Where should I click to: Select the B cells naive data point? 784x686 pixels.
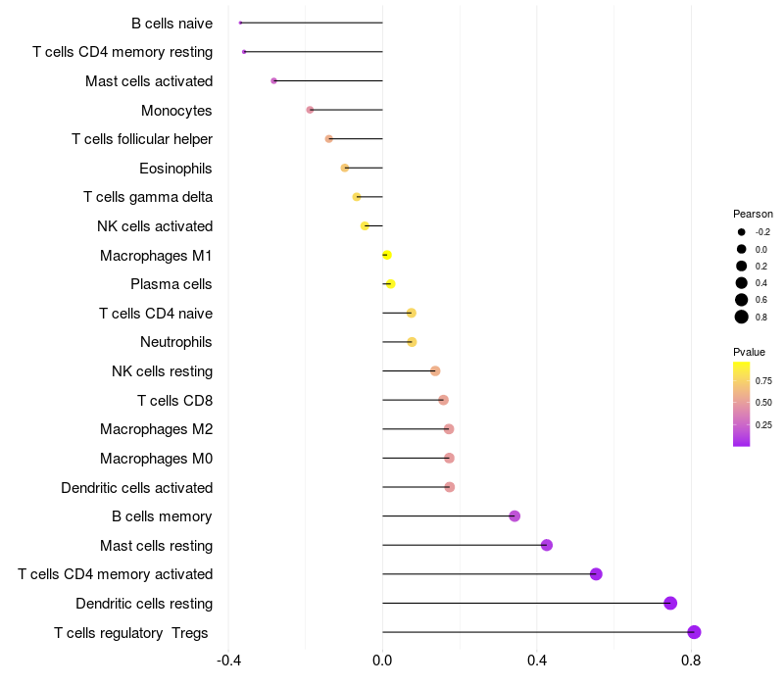pos(240,23)
